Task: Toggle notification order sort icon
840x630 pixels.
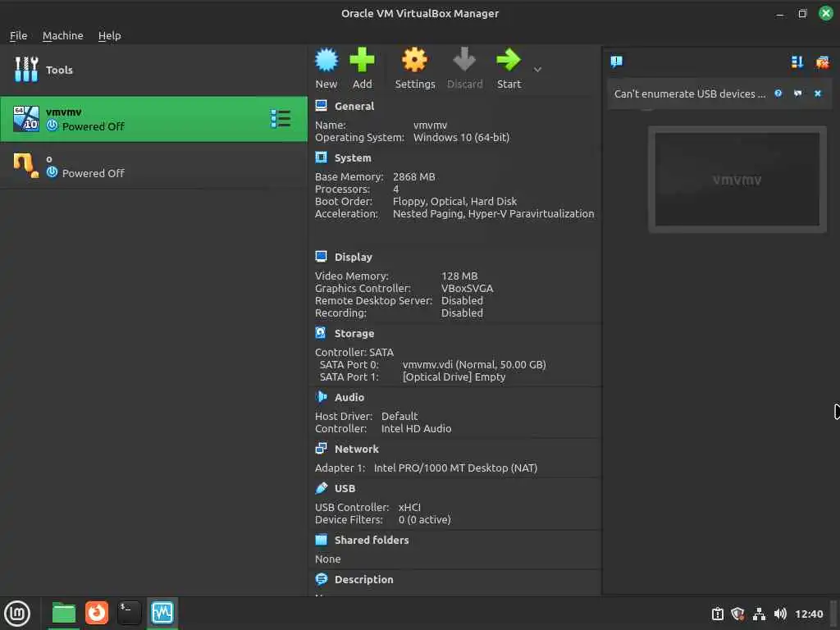Action: click(x=797, y=62)
